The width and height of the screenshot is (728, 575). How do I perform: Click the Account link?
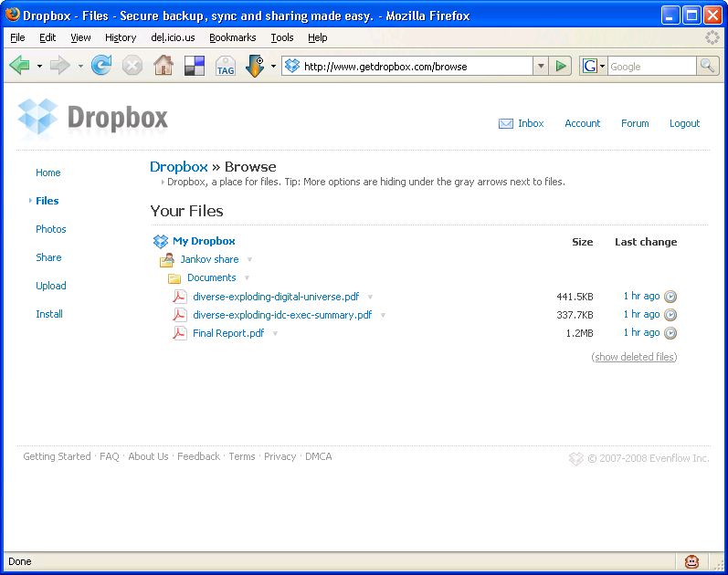[582, 123]
